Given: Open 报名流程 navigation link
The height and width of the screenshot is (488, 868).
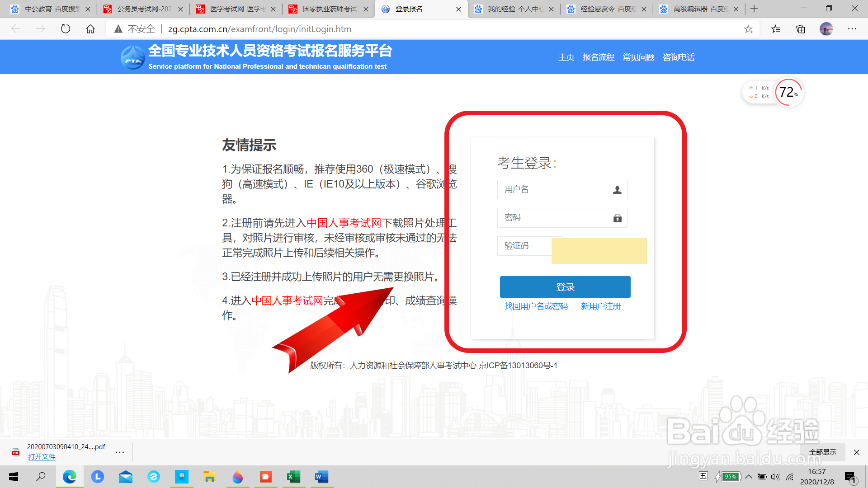Looking at the screenshot, I should (599, 57).
